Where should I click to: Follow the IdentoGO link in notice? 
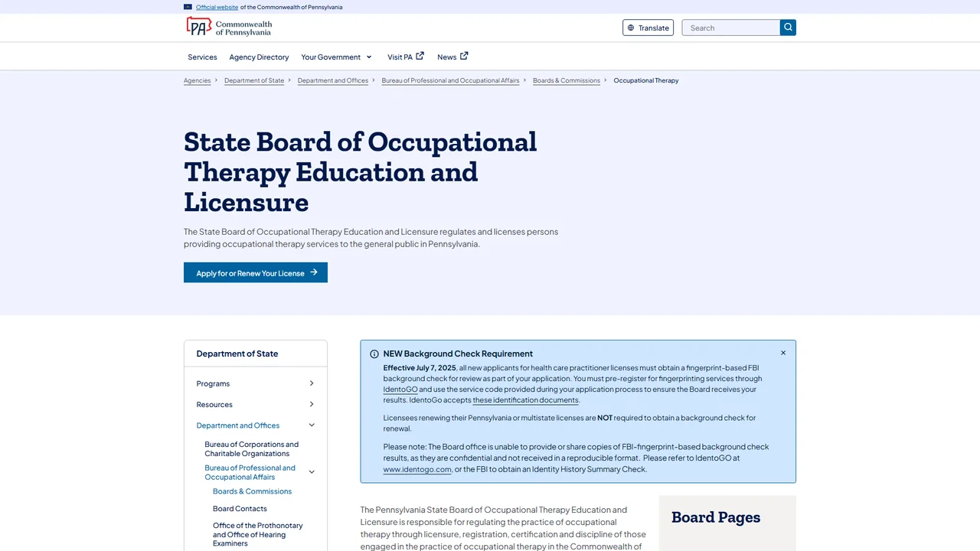click(x=400, y=390)
